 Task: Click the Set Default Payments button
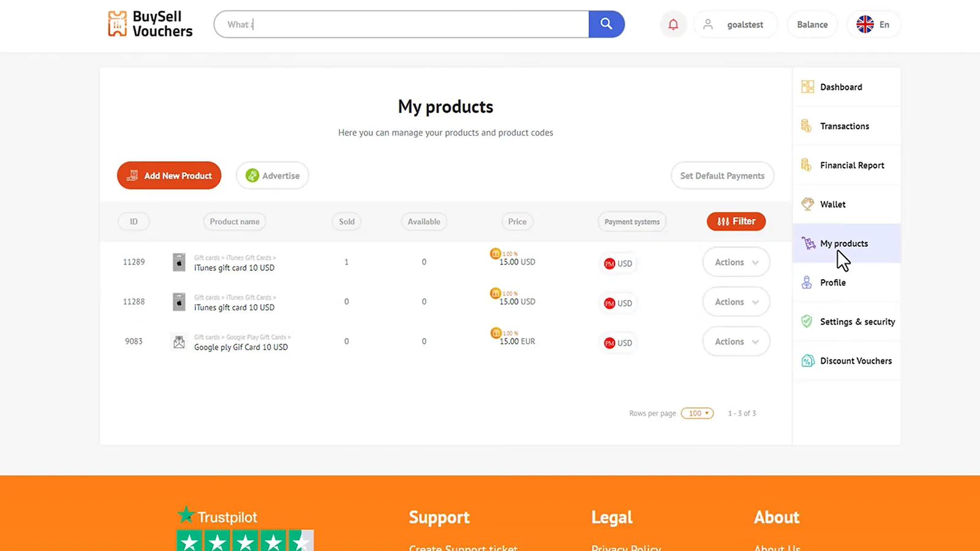pos(722,176)
